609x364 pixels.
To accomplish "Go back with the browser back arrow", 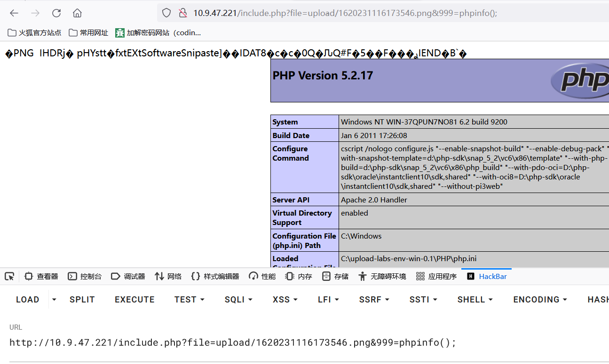I will tap(14, 13).
